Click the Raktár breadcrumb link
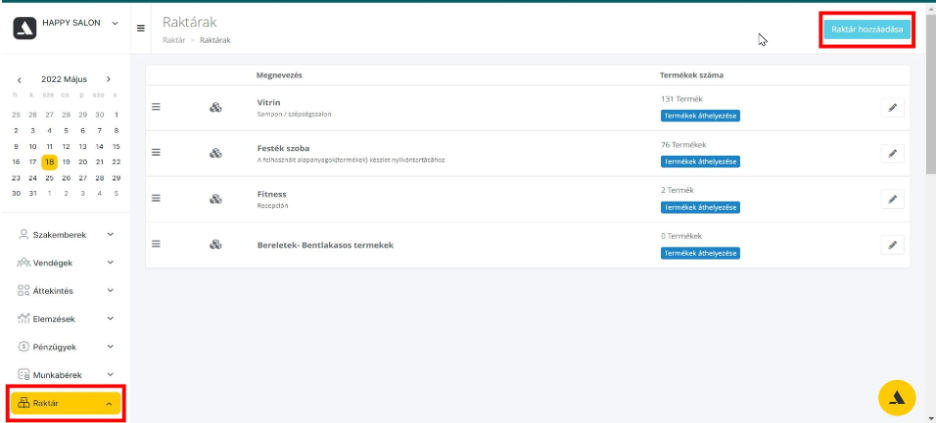 173,40
